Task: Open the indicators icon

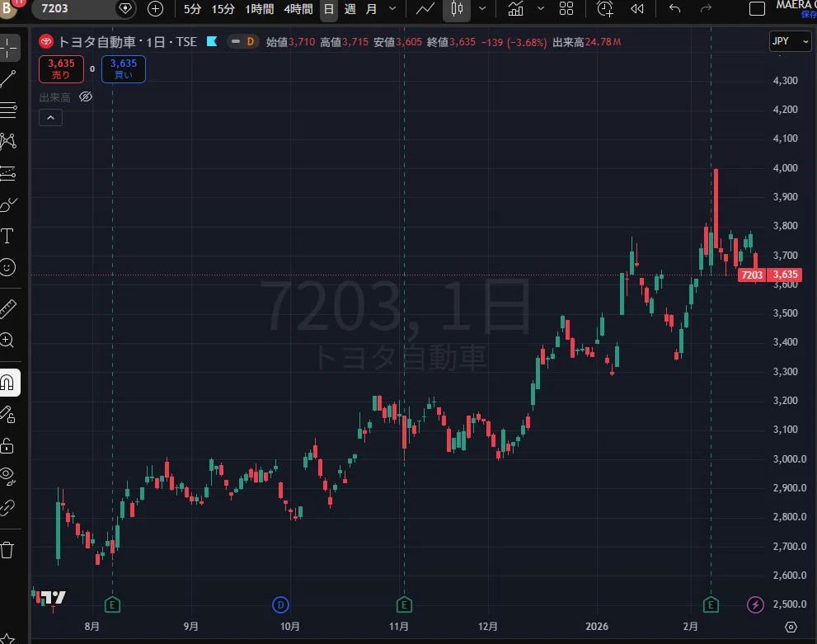Action: (515, 9)
